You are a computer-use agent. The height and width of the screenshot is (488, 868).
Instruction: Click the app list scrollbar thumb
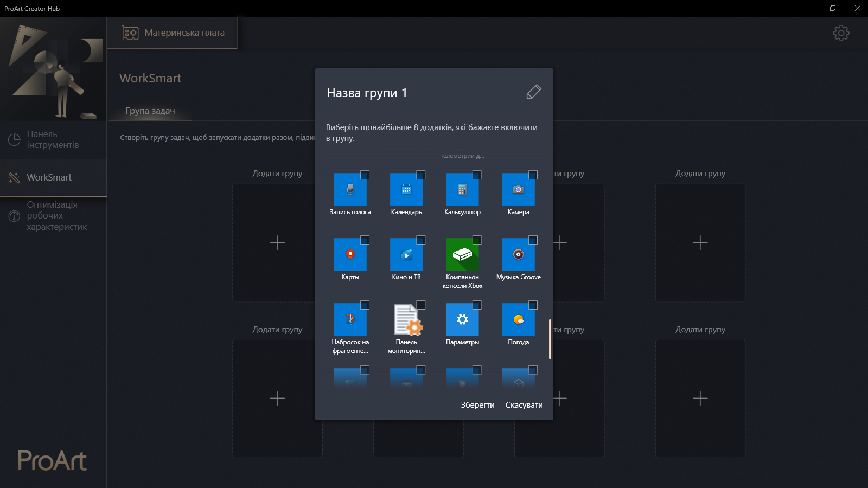click(x=550, y=339)
